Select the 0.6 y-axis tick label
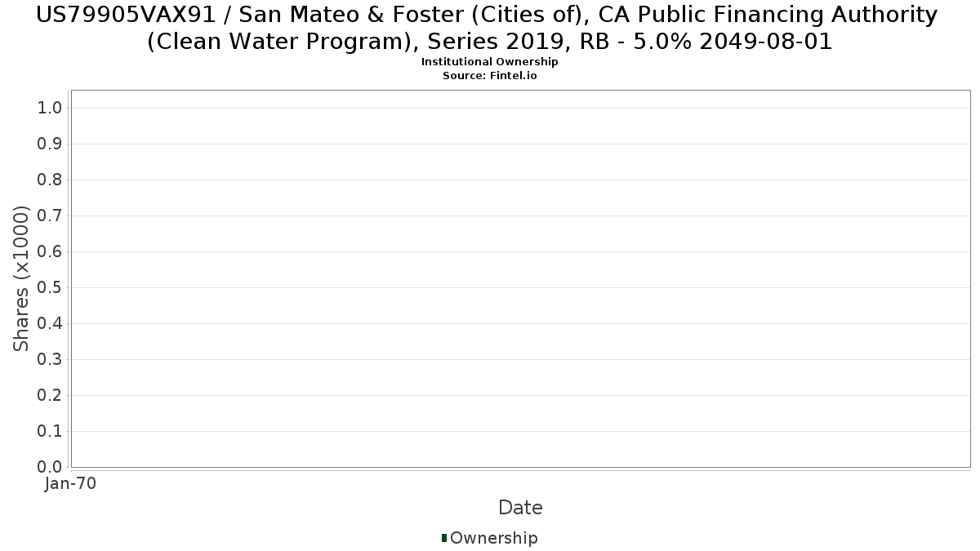980x551 pixels. point(51,252)
